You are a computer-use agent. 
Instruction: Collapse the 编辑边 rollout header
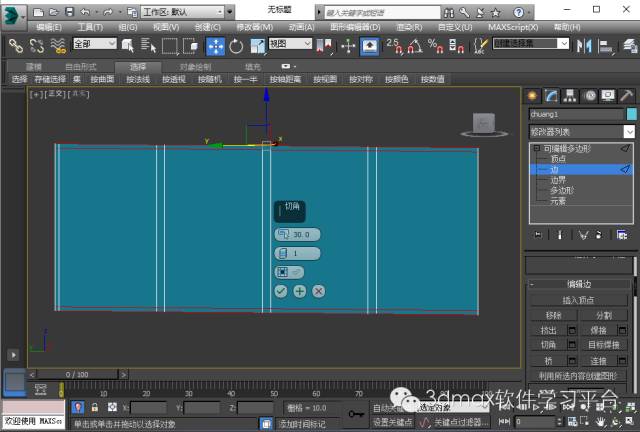click(579, 284)
